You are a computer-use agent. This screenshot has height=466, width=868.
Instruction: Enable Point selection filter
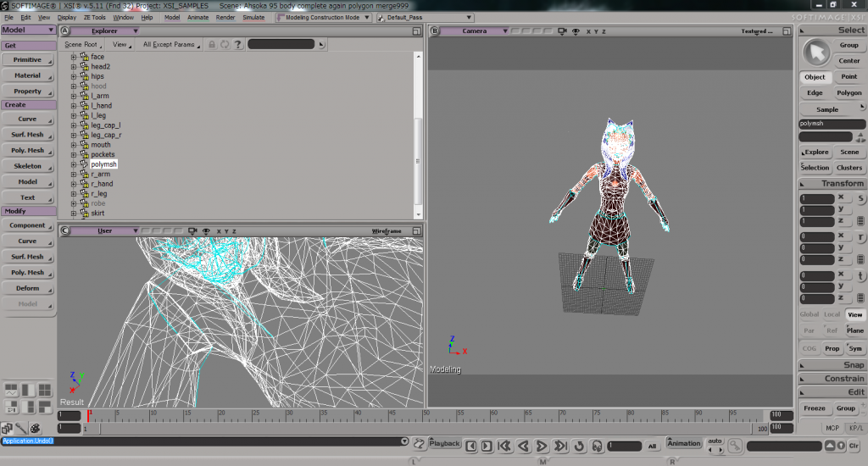(849, 76)
